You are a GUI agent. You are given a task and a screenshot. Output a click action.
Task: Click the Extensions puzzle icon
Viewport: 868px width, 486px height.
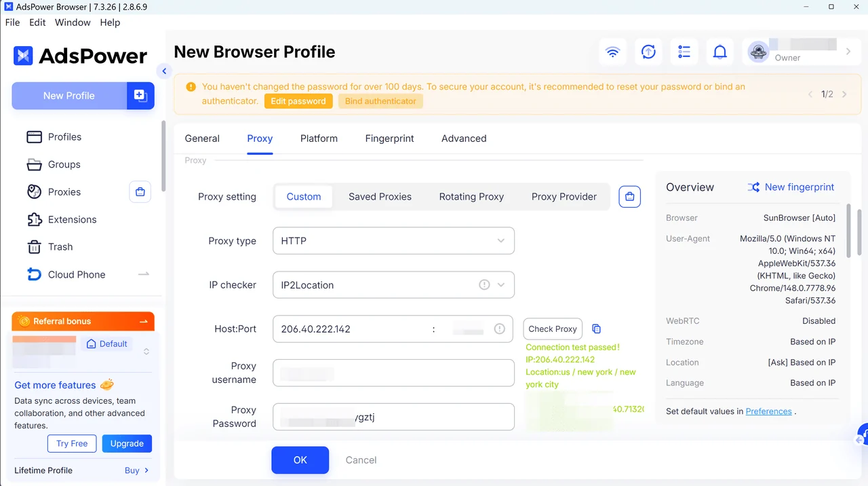(x=34, y=219)
